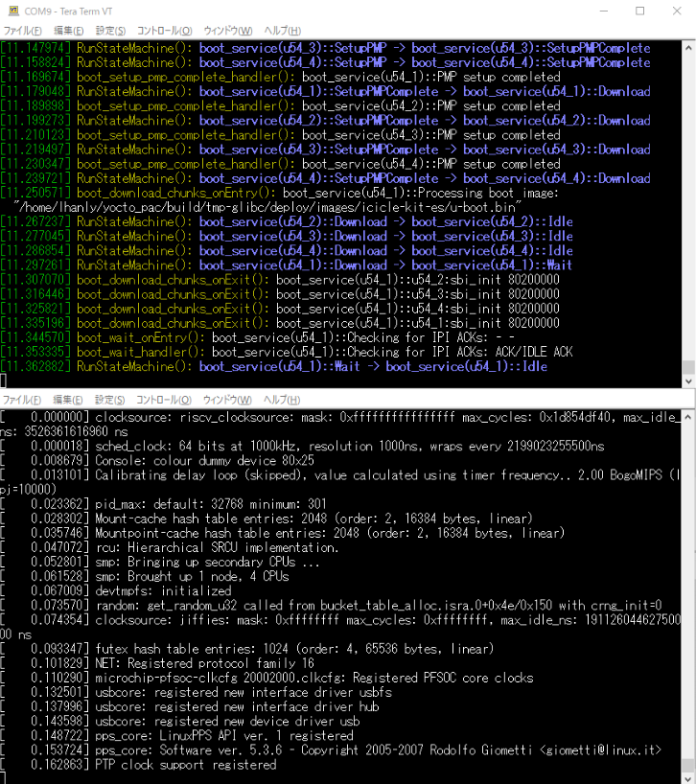Click the u-boot.bin image path line
This screenshot has height=784, width=696.
coord(267,207)
